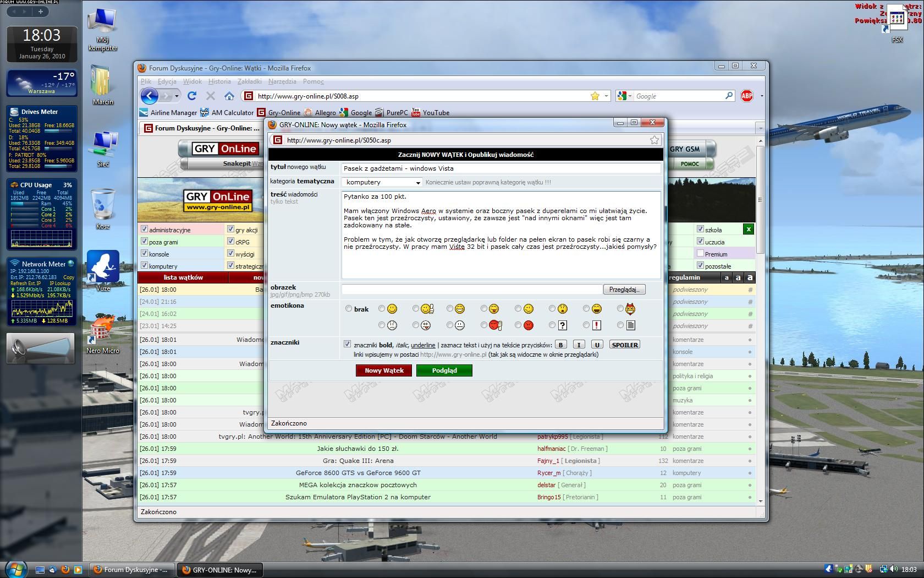The height and width of the screenshot is (578, 924).
Task: Open the Marcin folder on desktop
Action: (103, 85)
